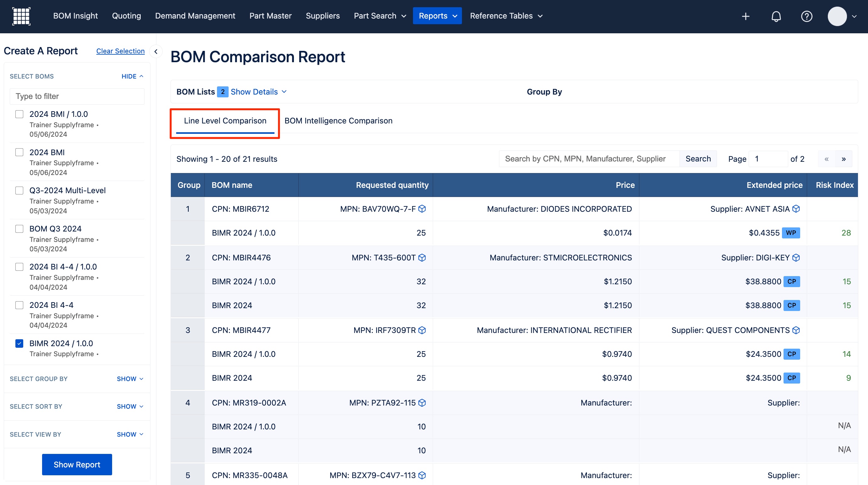
Task: Check the 2024 BI 4-4 checkbox
Action: pos(19,305)
